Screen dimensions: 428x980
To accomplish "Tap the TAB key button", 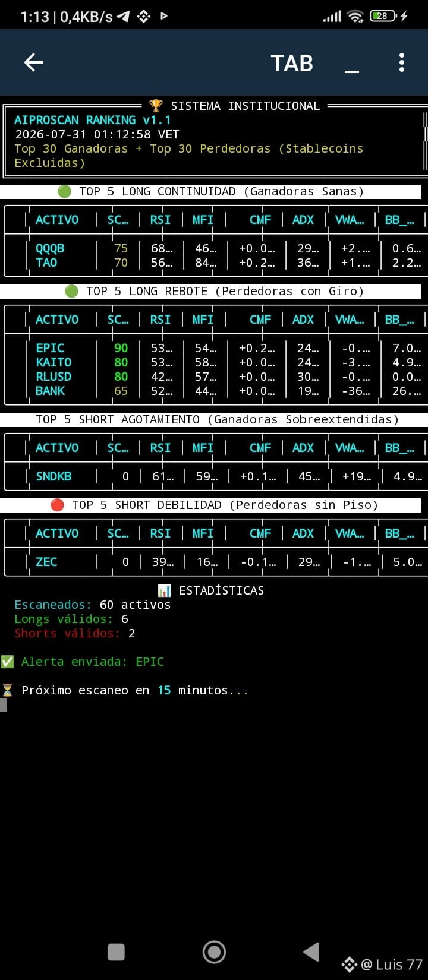I will 292,63.
